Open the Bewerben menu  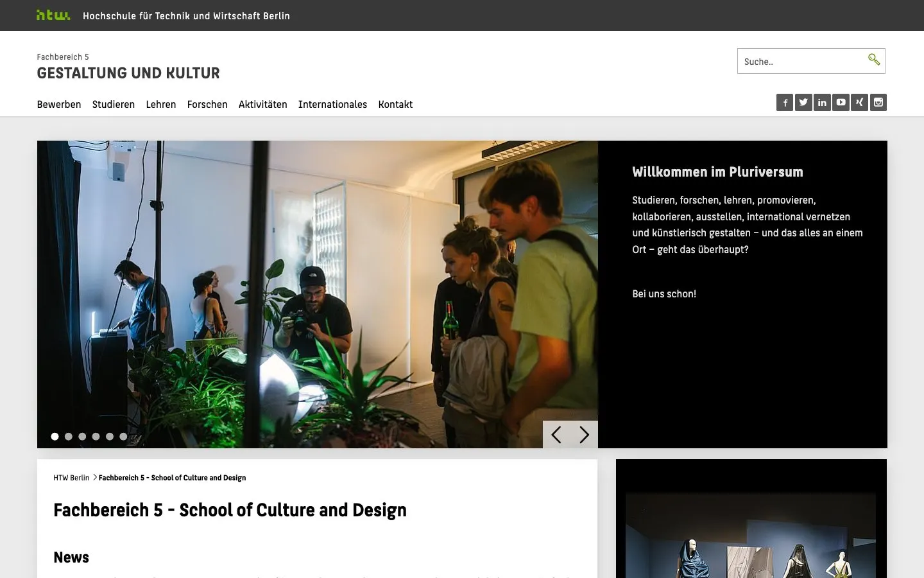pyautogui.click(x=59, y=104)
